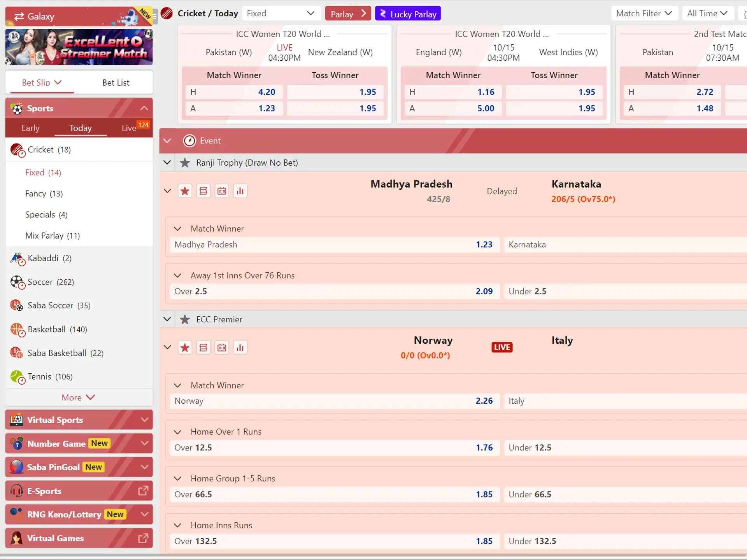Click the E-Sports headset icon
Screen dimensions: 747x560
pos(16,491)
